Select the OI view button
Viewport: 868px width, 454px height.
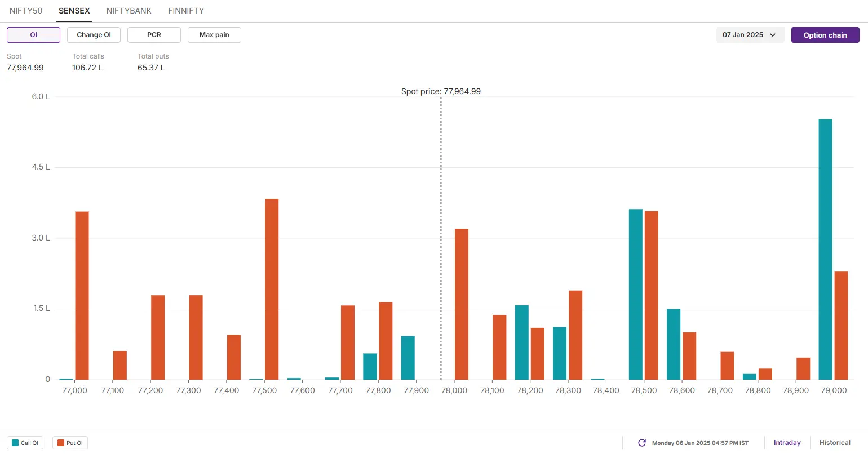tap(33, 35)
